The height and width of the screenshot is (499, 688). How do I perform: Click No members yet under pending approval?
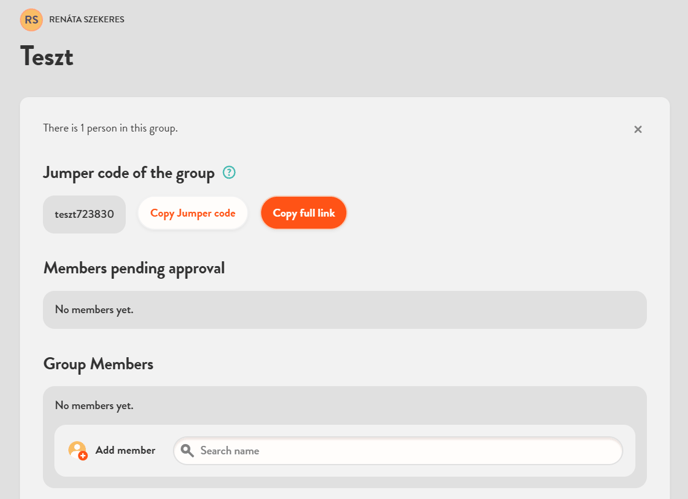94,310
